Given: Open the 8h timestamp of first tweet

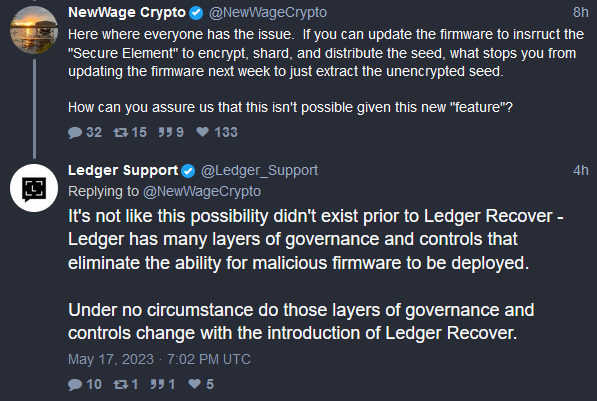Looking at the screenshot, I should 581,12.
